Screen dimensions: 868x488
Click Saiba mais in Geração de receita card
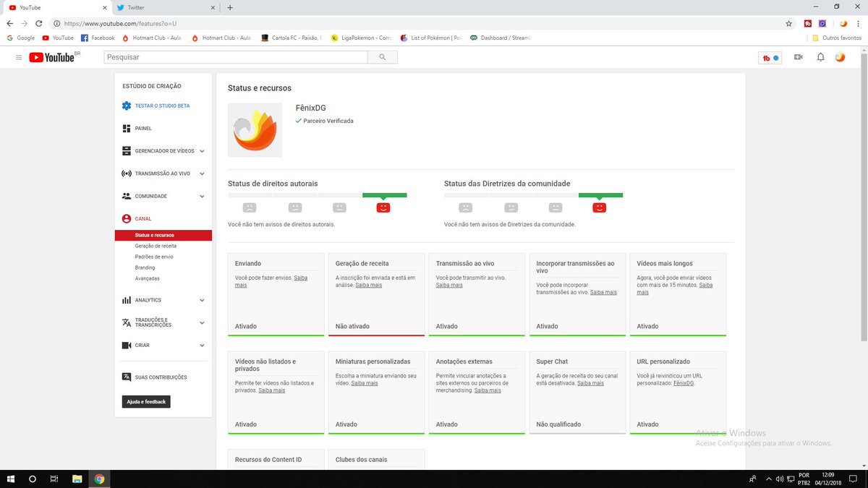(369, 285)
